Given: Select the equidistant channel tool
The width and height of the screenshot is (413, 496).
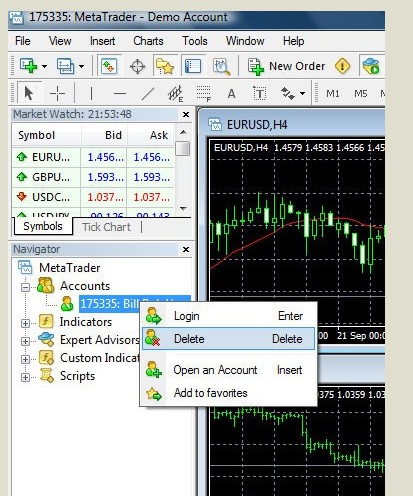Looking at the screenshot, I should point(175,93).
